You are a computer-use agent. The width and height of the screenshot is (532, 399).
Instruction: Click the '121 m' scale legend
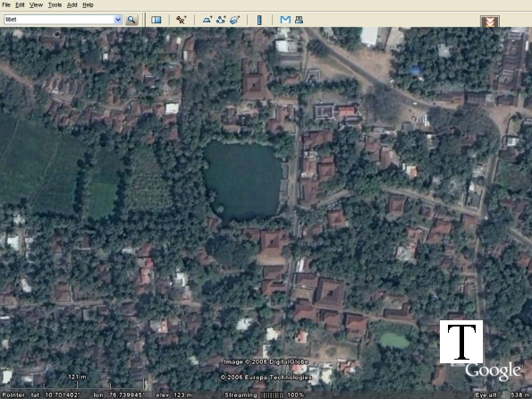[78, 377]
